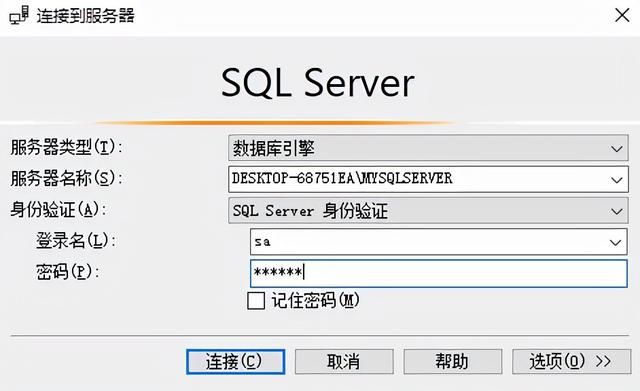Tick the 记住密码 checkbox
Screen dimensions: 640x391
(x=256, y=301)
